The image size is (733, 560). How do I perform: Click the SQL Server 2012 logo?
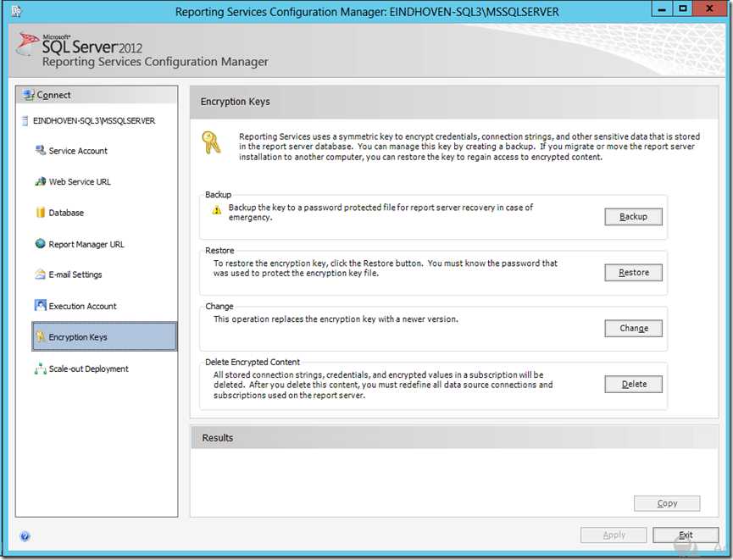tap(80, 46)
